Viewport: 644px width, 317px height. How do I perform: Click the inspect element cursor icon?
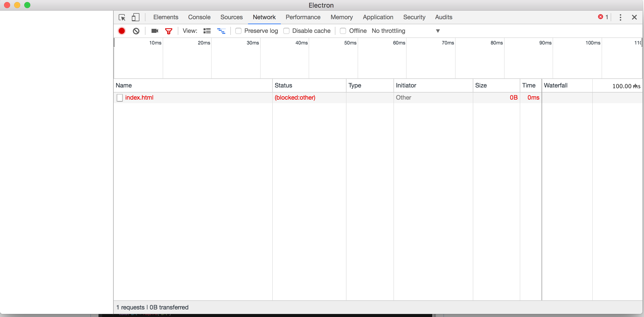click(x=122, y=17)
